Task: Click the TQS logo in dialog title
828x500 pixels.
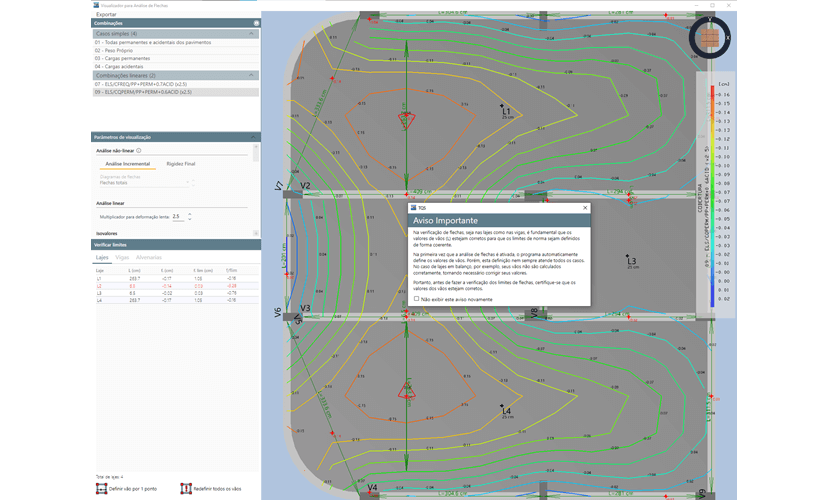Action: [413, 207]
